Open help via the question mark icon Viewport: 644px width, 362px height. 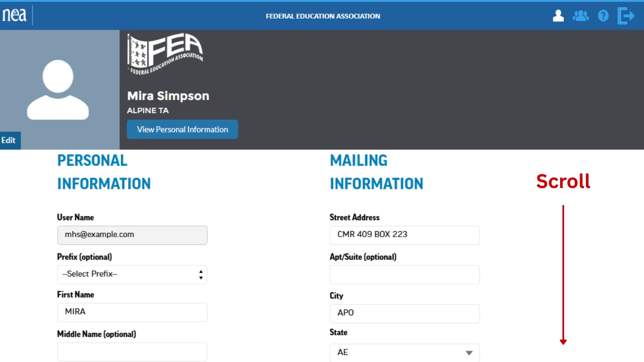(x=603, y=16)
